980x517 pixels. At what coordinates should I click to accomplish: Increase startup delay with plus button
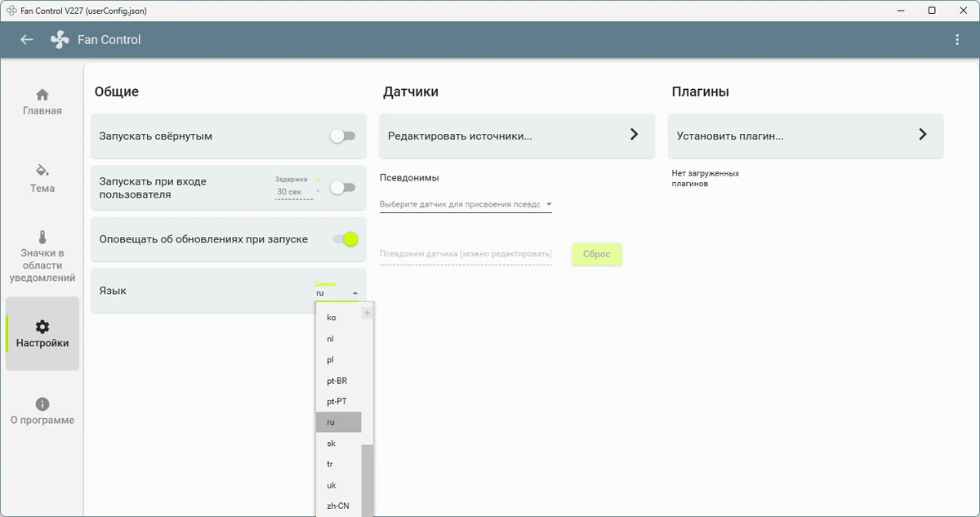click(318, 180)
